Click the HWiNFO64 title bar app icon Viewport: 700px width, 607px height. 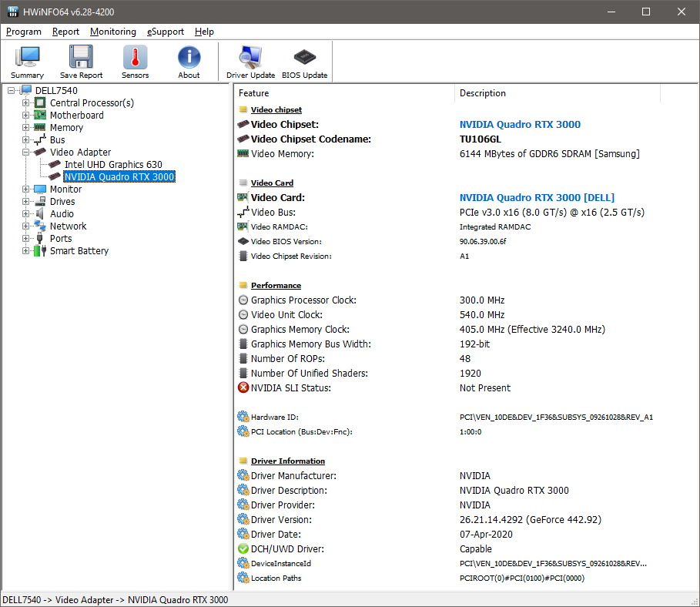click(x=13, y=12)
